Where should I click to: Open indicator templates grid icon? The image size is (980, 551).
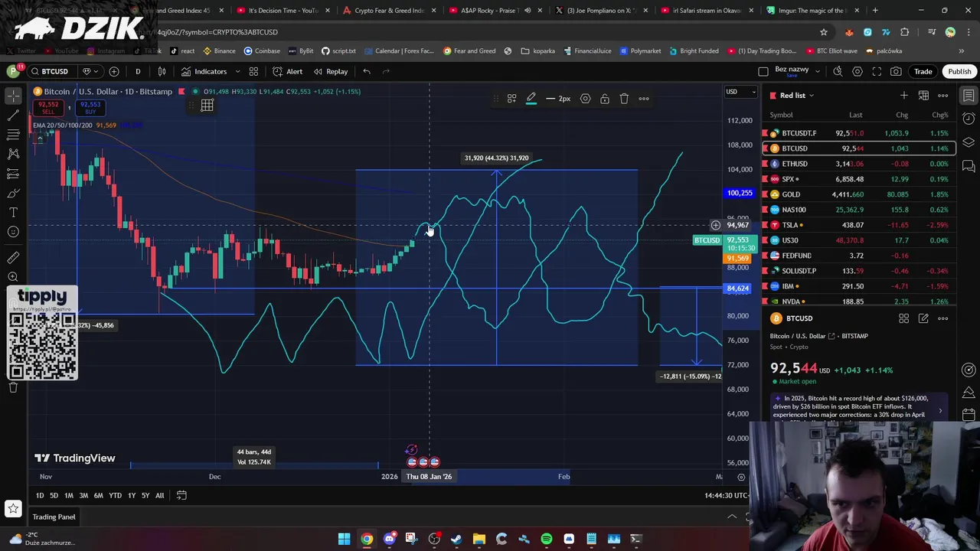pyautogui.click(x=253, y=71)
